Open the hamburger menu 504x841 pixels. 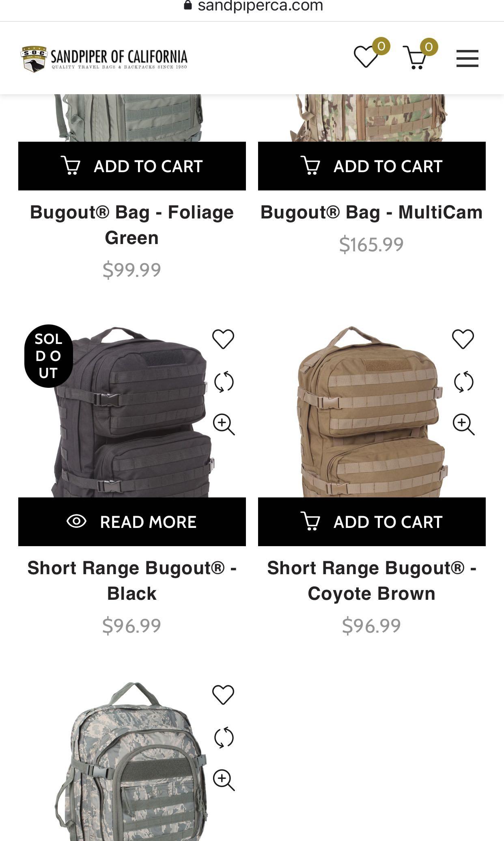tap(467, 58)
